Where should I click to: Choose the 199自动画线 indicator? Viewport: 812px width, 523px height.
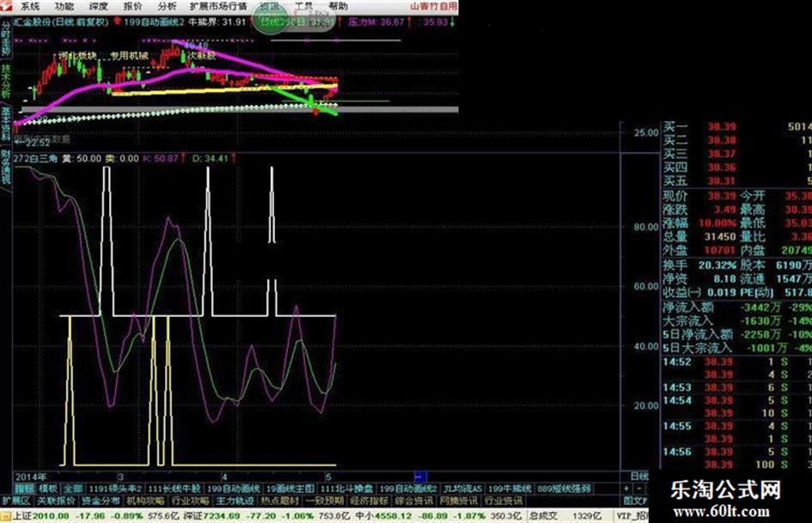pyautogui.click(x=233, y=489)
